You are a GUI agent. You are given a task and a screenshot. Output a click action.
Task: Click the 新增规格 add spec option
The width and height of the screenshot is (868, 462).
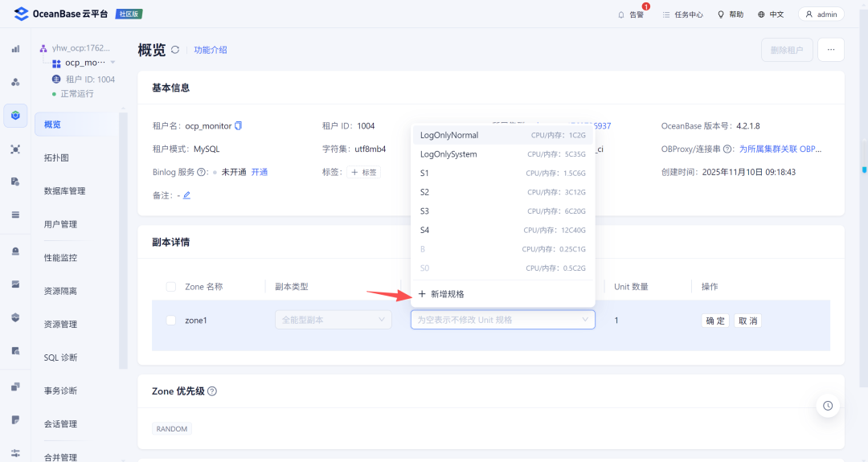coord(441,294)
